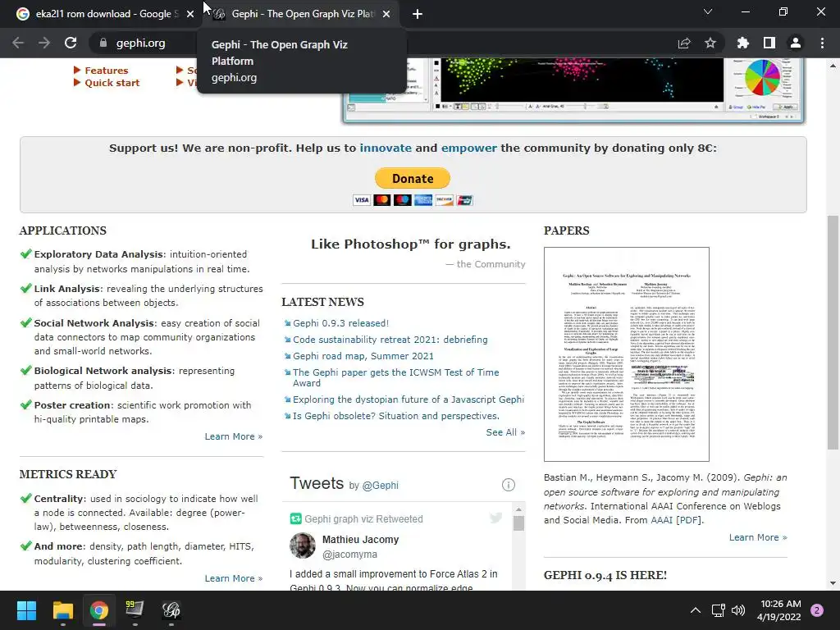Click the browser forward arrow
840x630 pixels.
[44, 43]
